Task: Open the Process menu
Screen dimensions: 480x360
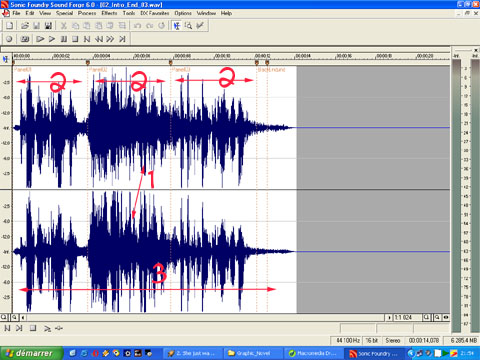Action: 87,13
